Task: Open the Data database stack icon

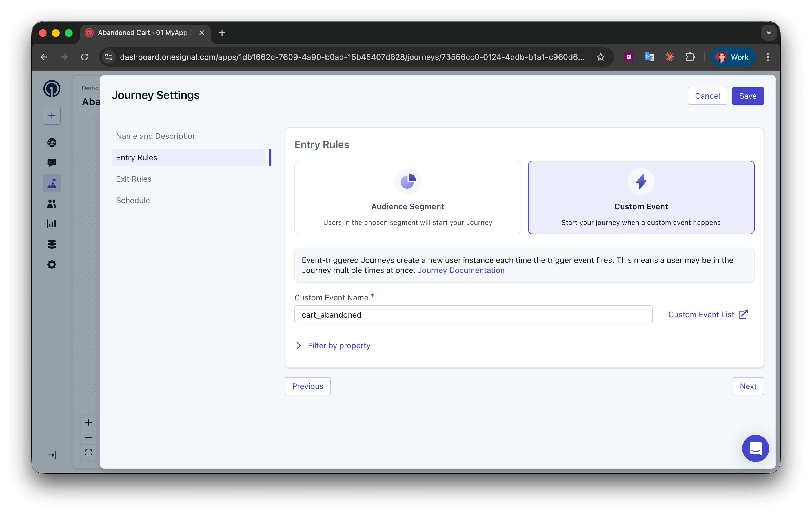Action: pyautogui.click(x=52, y=244)
